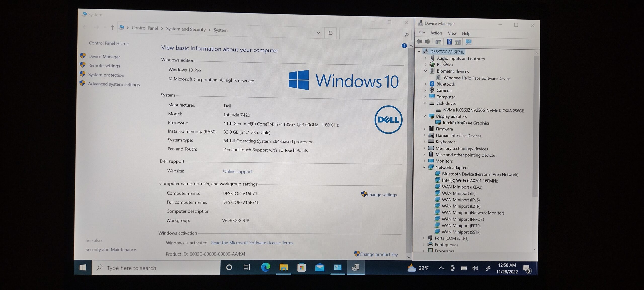The height and width of the screenshot is (290, 644).
Task: Open Microsoft Store from the taskbar
Action: point(302,267)
